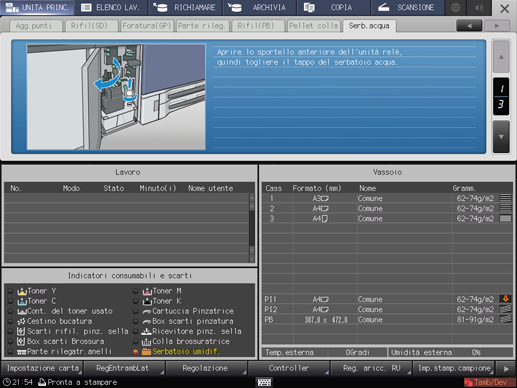Image resolution: width=517 pixels, height=388 pixels.
Task: Click the globe icon in top bar
Action: (x=455, y=7)
